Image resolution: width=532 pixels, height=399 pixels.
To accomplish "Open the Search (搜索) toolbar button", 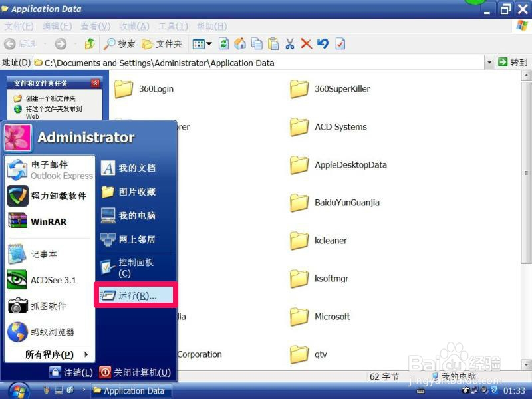I will click(x=119, y=43).
